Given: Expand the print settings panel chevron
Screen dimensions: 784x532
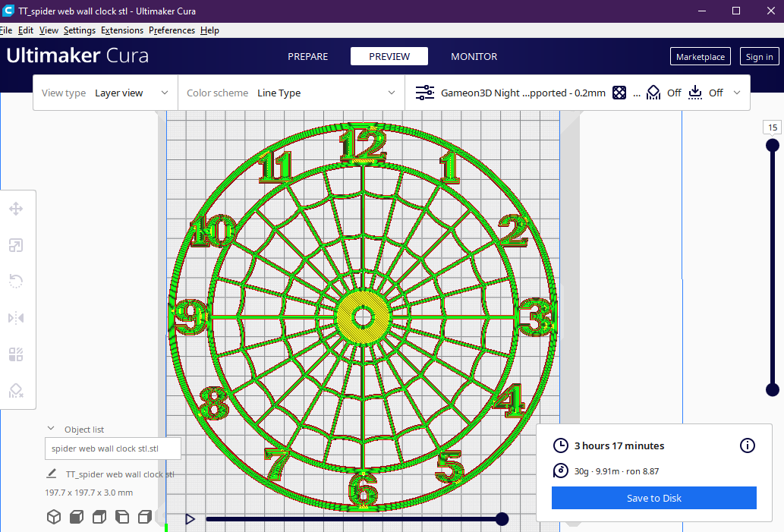Looking at the screenshot, I should (x=737, y=93).
